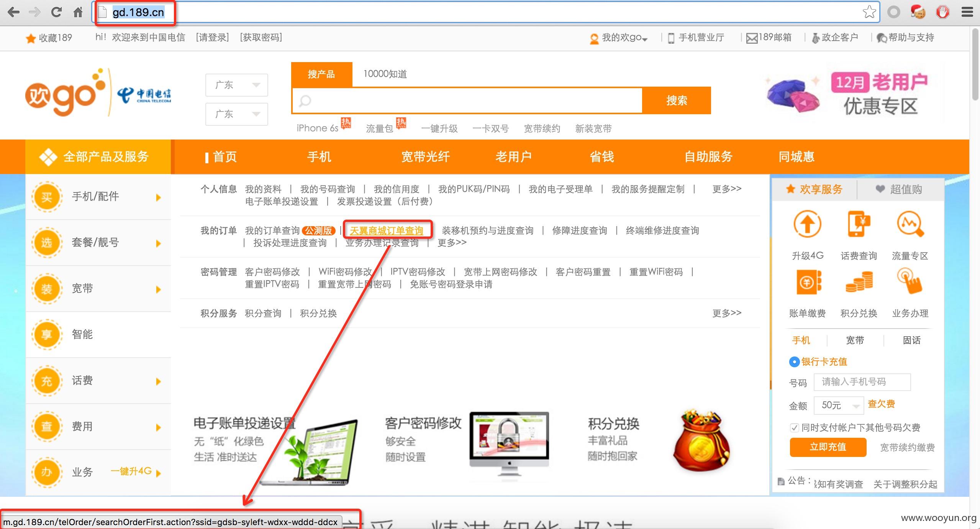This screenshot has width=980, height=529.
Task: Open the 我的订单查询 link
Action: [272, 231]
